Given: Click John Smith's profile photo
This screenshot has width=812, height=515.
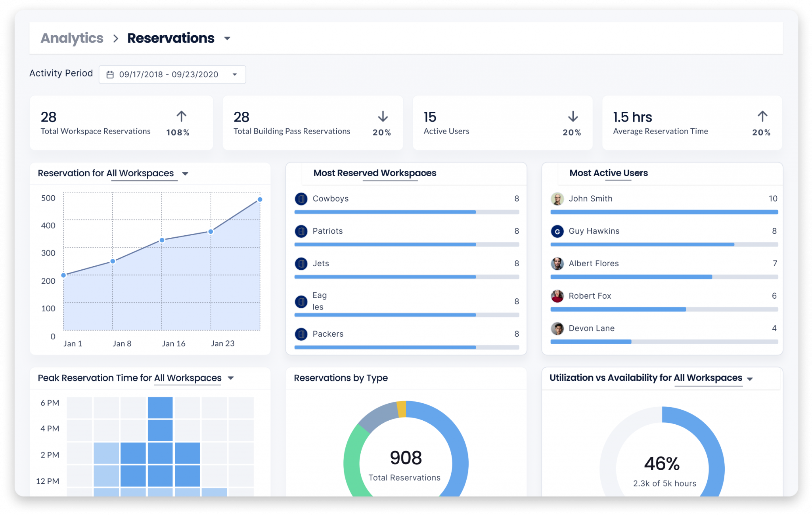Looking at the screenshot, I should click(x=557, y=199).
